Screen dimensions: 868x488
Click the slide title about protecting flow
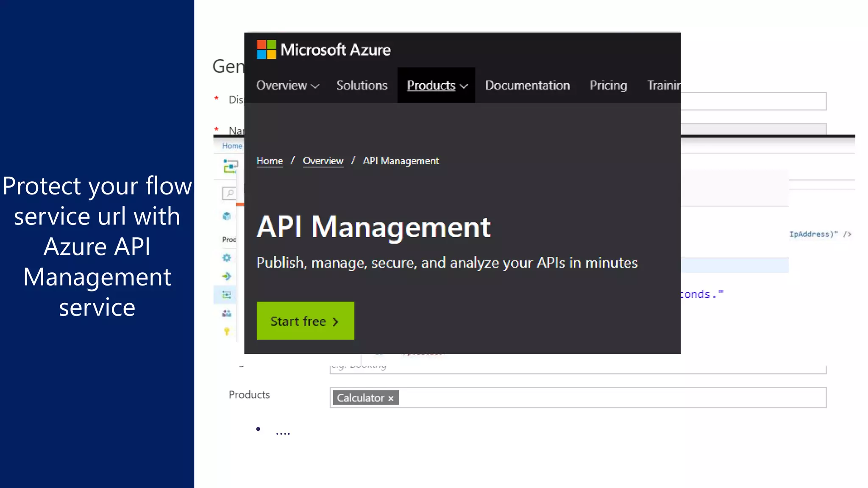pos(97,247)
